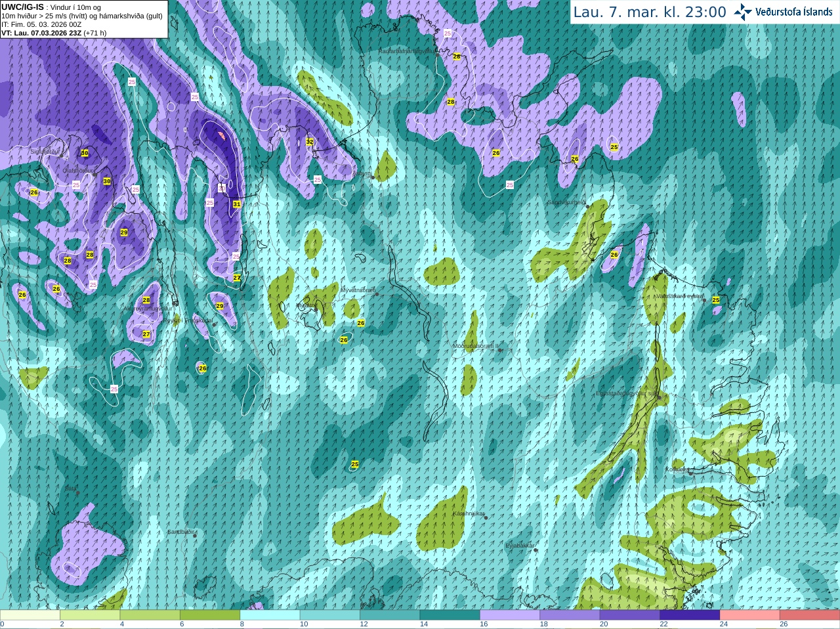Click the yellow 32 peak gust marker
The height and width of the screenshot is (629, 840).
coord(310,142)
